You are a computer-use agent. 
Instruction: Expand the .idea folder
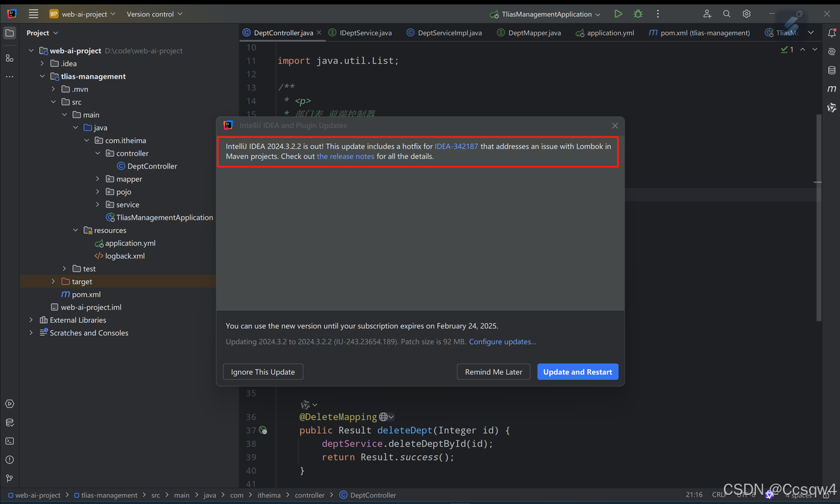pos(42,64)
